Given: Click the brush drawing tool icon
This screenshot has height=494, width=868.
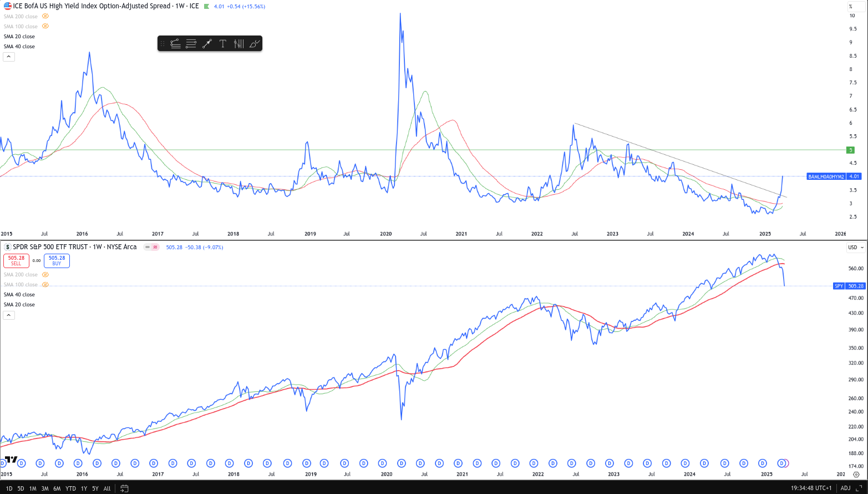Looking at the screenshot, I should click(x=255, y=44).
